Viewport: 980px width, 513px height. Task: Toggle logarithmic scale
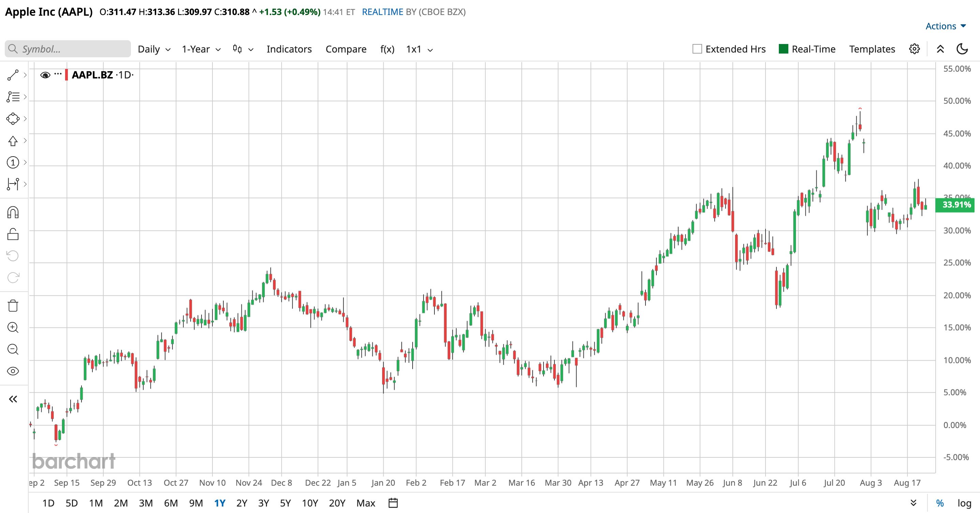[964, 503]
